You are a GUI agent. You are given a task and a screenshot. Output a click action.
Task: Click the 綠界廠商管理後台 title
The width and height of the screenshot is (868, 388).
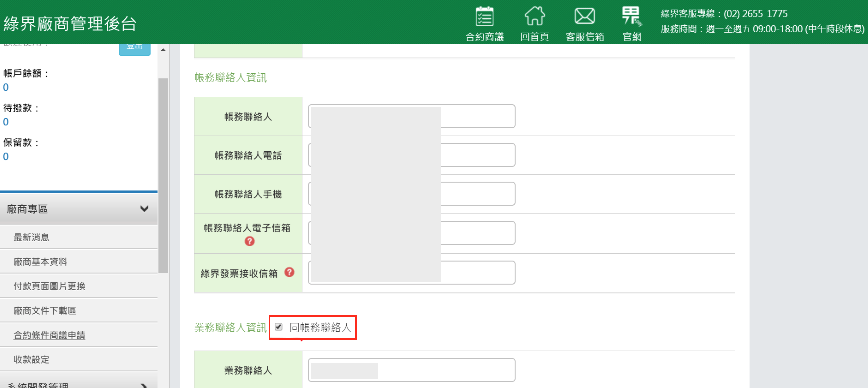[x=70, y=24]
